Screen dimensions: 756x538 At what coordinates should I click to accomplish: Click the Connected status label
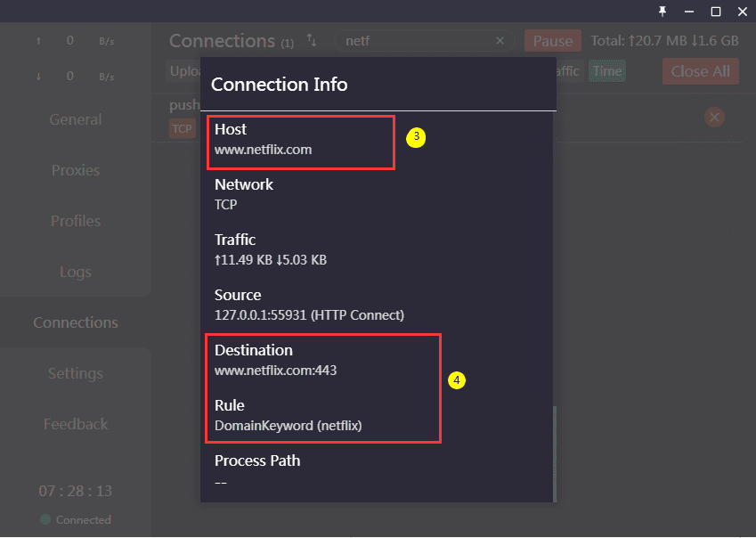pyautogui.click(x=84, y=519)
